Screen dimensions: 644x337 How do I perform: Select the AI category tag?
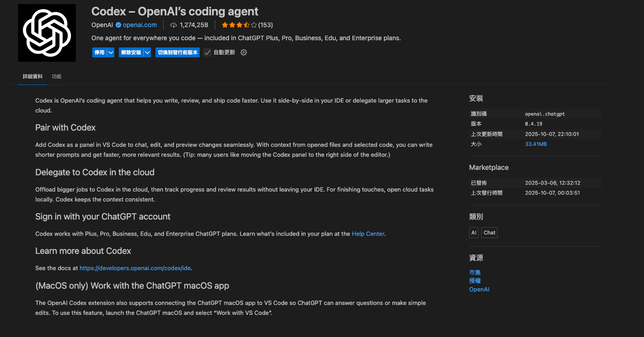coord(474,233)
